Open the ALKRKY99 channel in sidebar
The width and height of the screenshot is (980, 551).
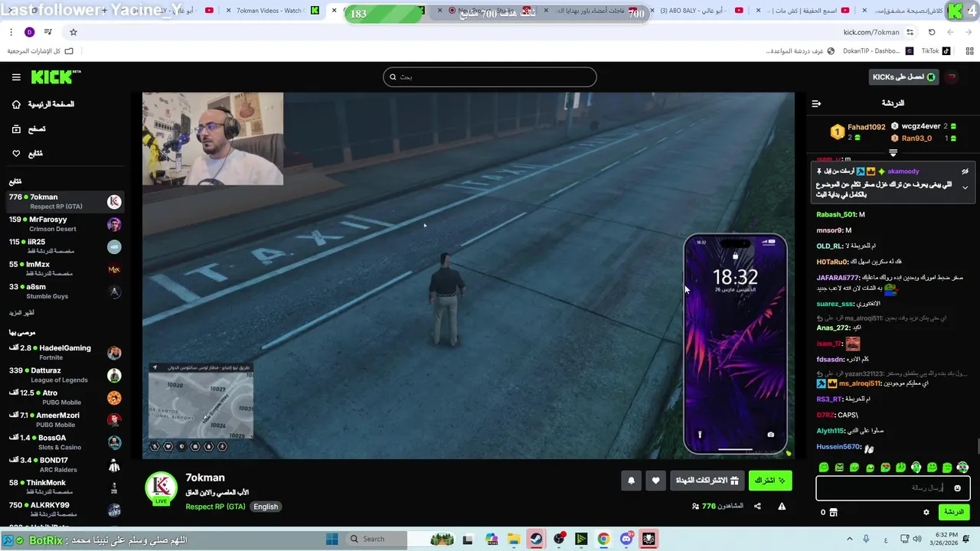coord(65,510)
